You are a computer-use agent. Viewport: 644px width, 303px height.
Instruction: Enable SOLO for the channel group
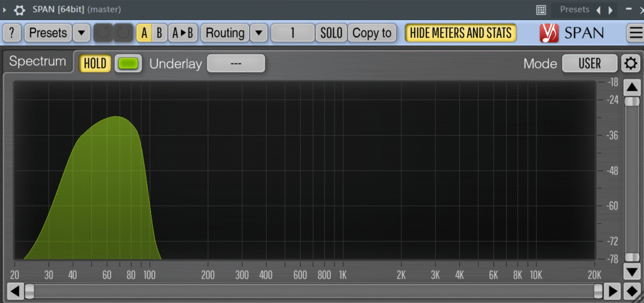331,33
